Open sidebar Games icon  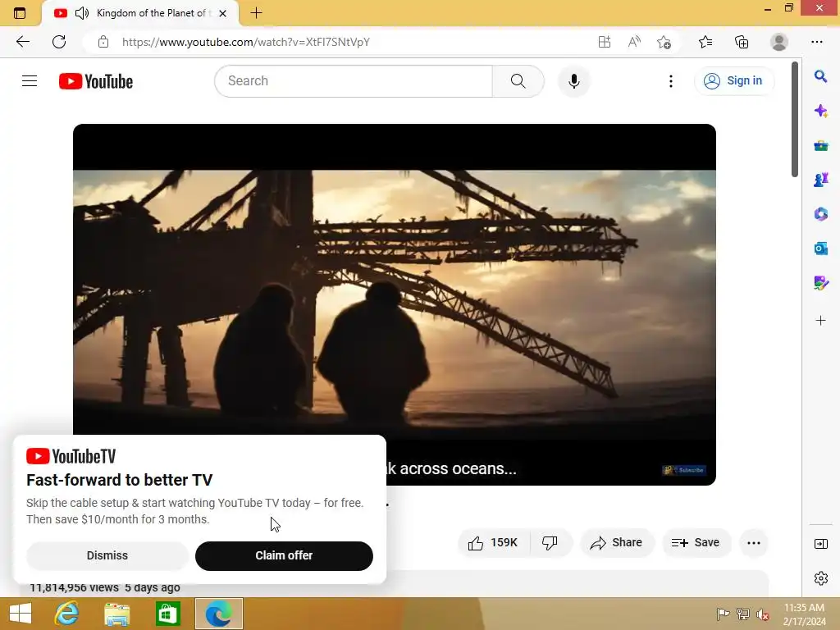tap(820, 180)
